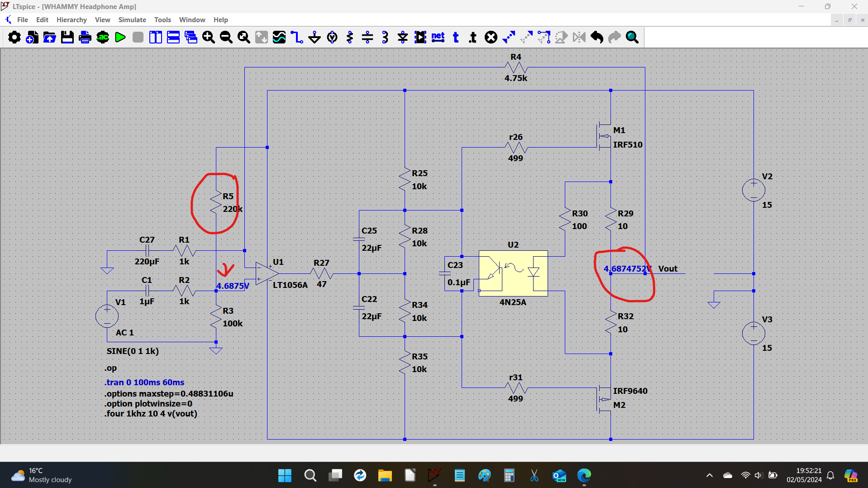The width and height of the screenshot is (868, 488).
Task: Open an existing file from folder
Action: (x=49, y=37)
